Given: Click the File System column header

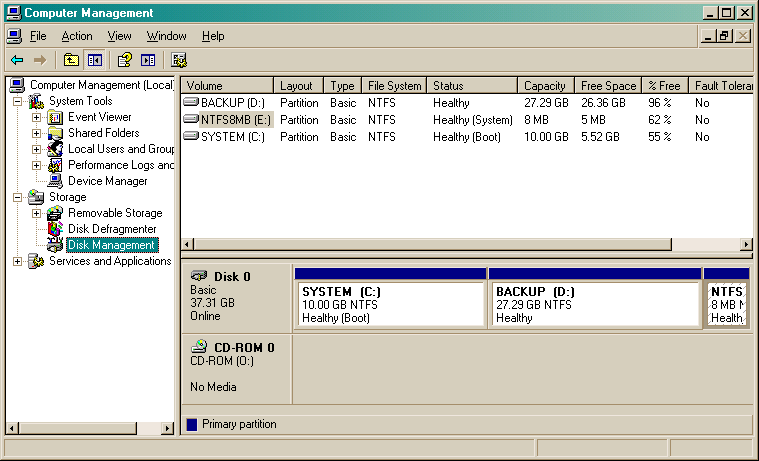Looking at the screenshot, I should click(395, 86).
